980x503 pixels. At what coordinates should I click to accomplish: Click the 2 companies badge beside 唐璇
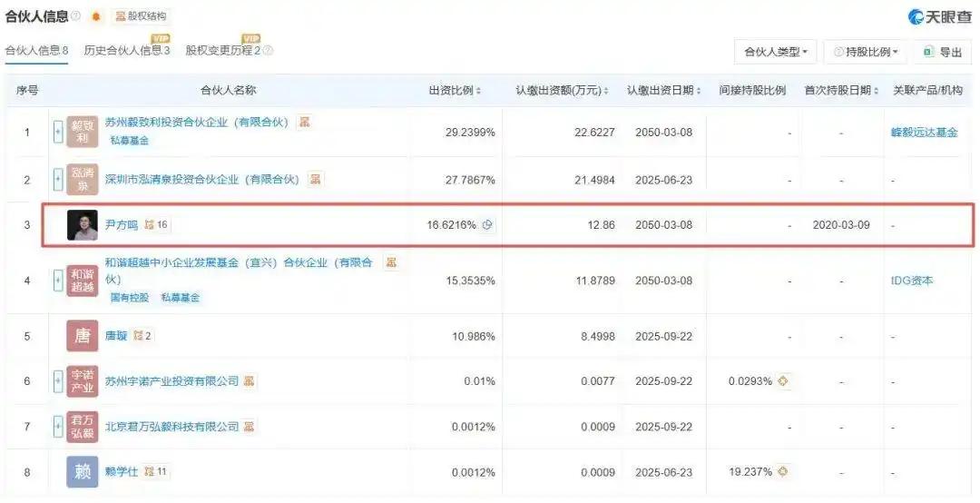click(142, 336)
